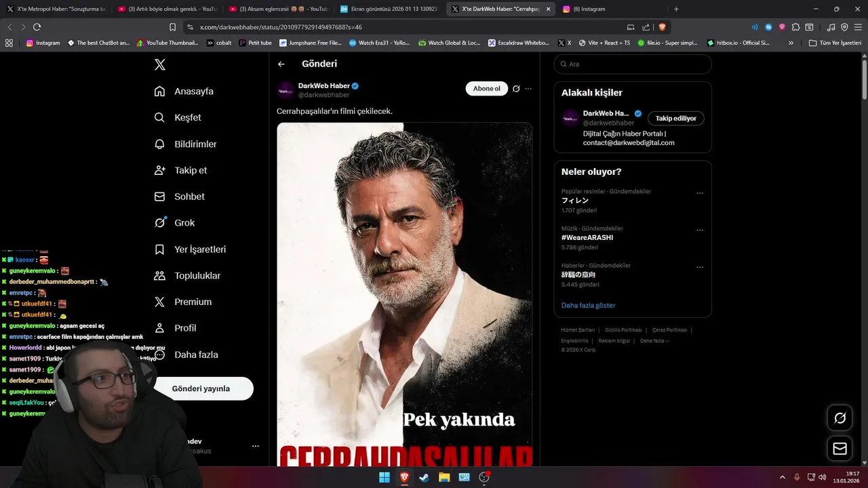Open the Windows Start button
This screenshot has height=488, width=868.
pyautogui.click(x=384, y=477)
